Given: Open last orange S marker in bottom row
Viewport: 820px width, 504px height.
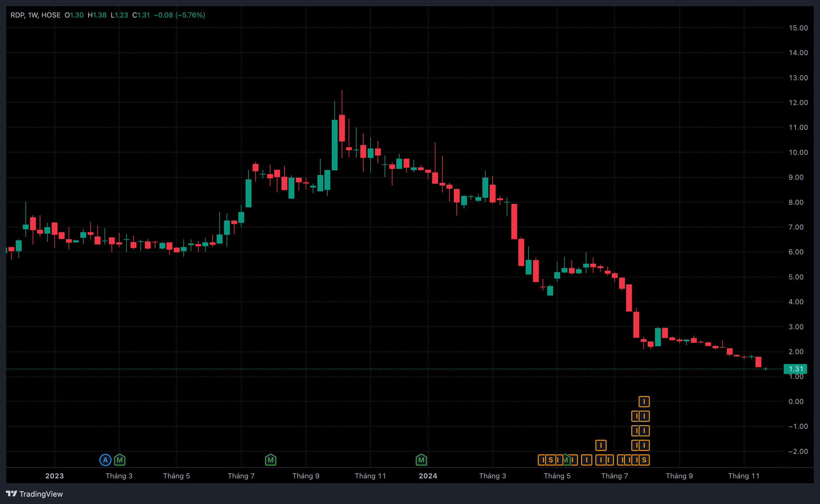Looking at the screenshot, I should click(x=644, y=460).
